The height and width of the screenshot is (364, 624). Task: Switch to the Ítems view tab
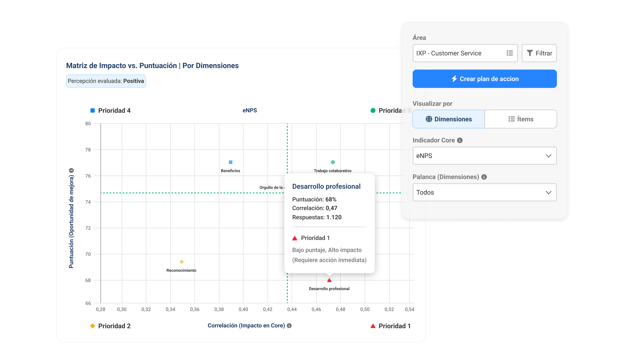click(x=520, y=119)
